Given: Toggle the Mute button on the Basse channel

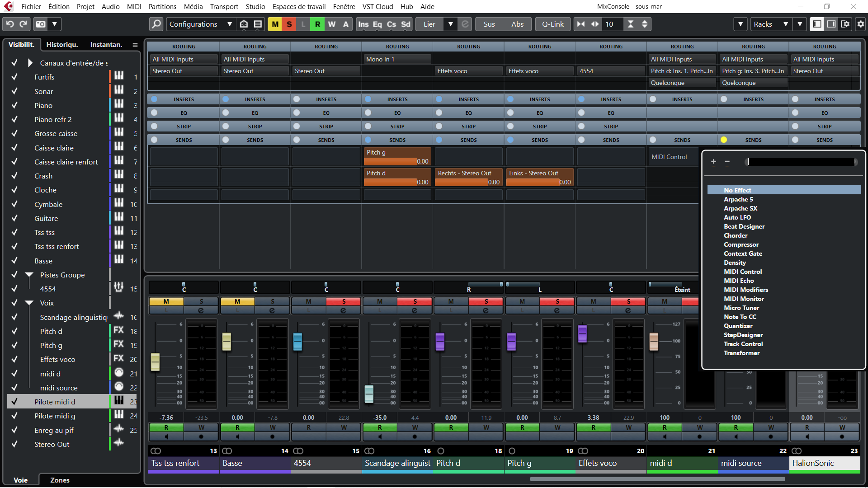Looking at the screenshot, I should click(x=237, y=301).
